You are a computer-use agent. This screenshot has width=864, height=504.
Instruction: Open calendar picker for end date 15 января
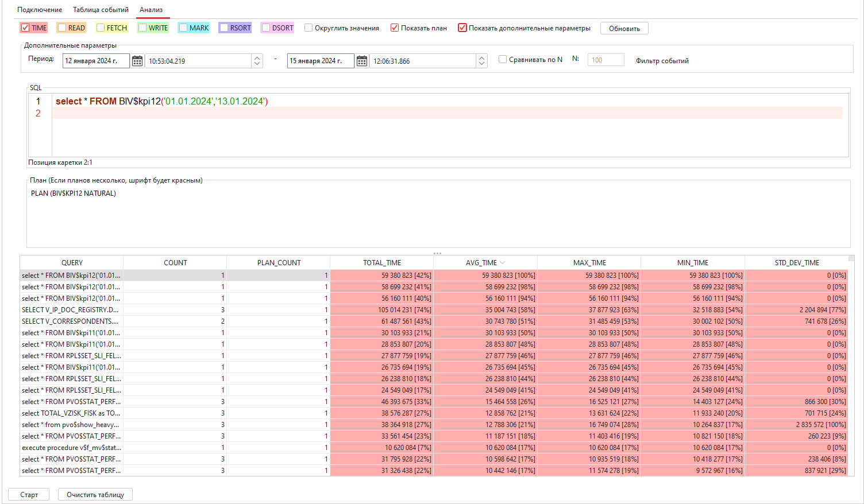point(361,60)
